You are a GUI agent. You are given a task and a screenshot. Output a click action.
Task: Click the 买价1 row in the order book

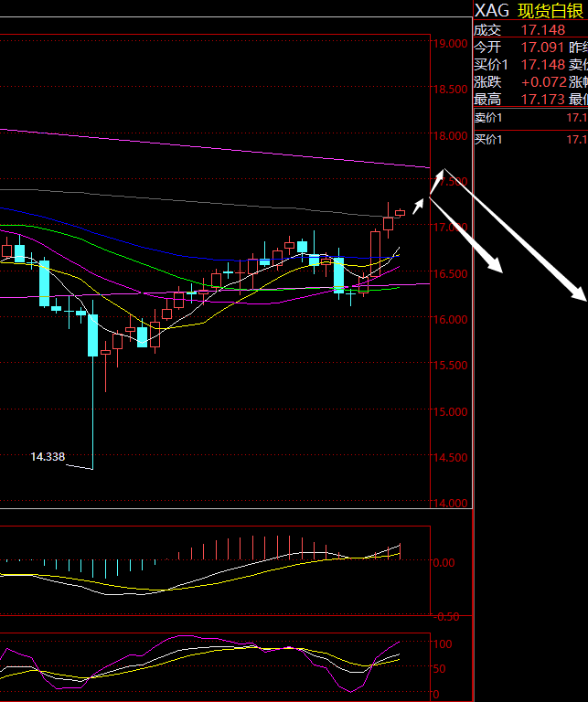pyautogui.click(x=530, y=140)
